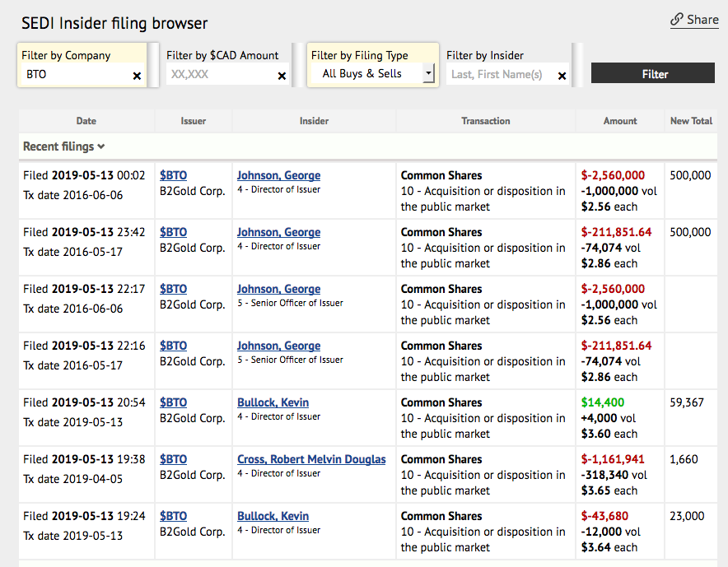Clear the $CAD Amount filter field
728x567 pixels.
point(282,76)
